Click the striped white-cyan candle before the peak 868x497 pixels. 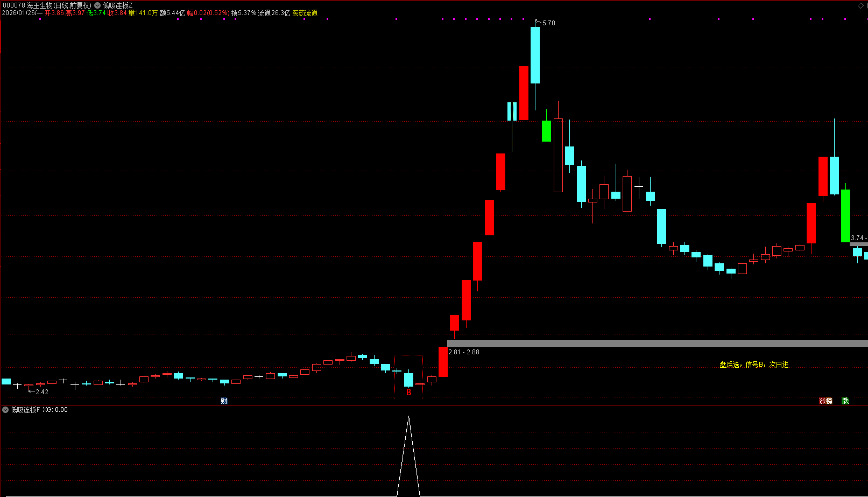(512, 111)
